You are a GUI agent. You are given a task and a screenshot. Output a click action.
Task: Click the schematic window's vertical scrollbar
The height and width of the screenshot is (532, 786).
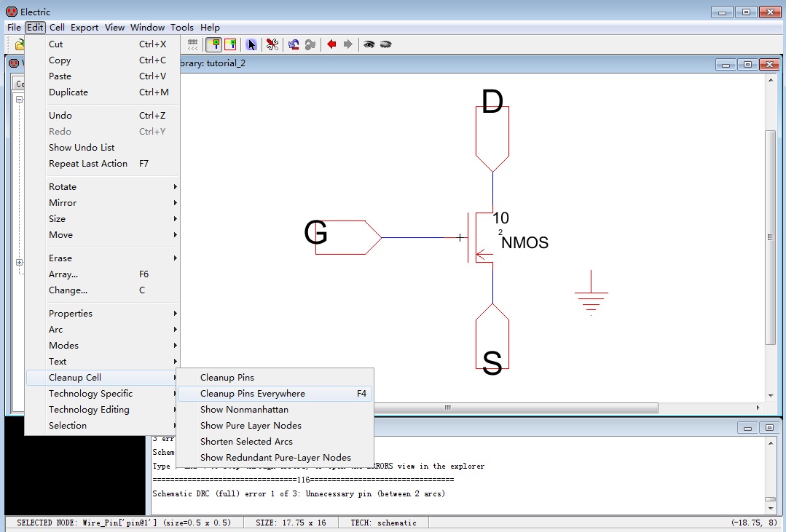(770, 237)
